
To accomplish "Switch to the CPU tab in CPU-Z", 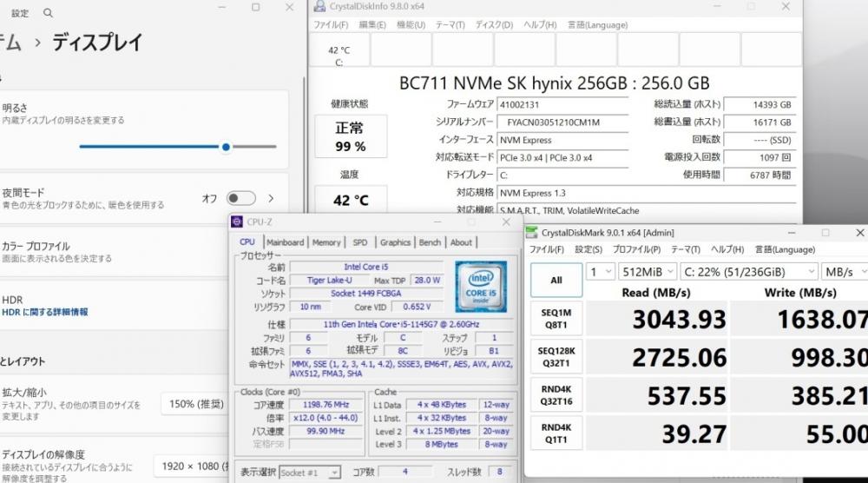I will pos(247,242).
